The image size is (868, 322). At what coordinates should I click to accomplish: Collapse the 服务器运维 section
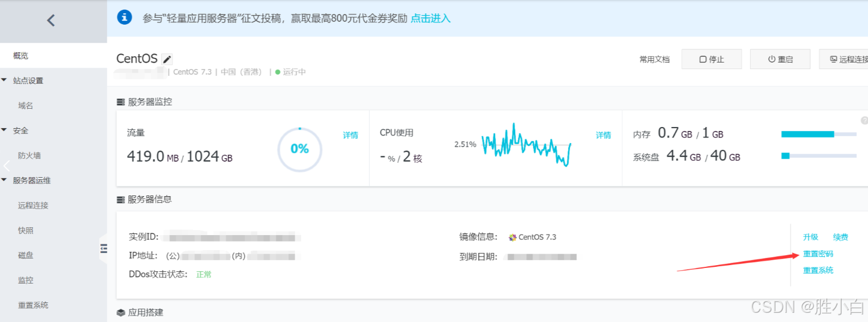pos(5,180)
